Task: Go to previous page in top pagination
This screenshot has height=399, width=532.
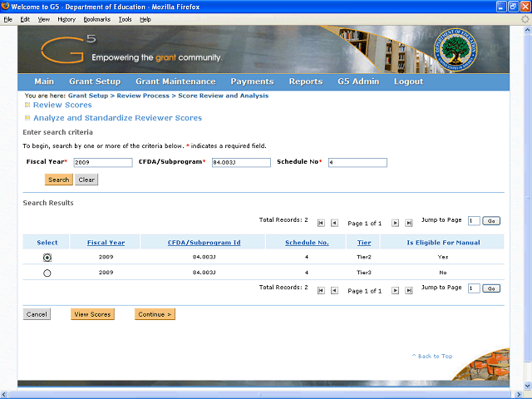Action: (334, 223)
